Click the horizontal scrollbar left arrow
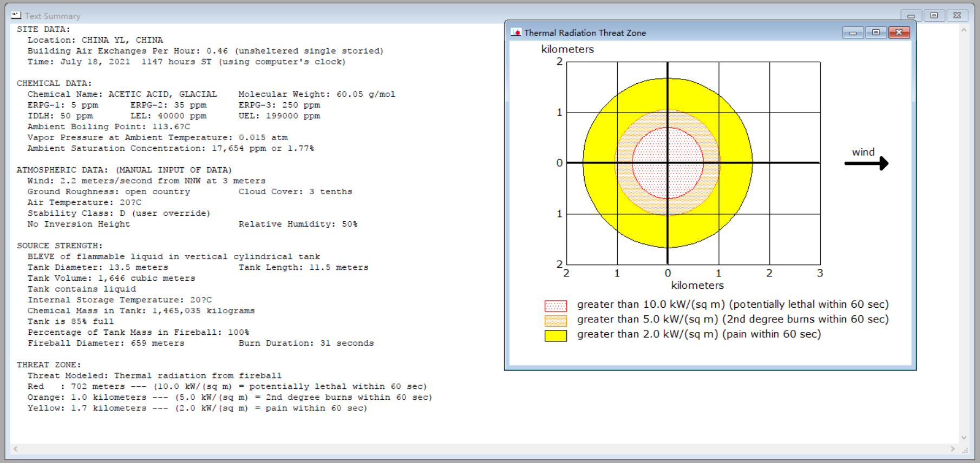The height and width of the screenshot is (463, 980). 16,449
